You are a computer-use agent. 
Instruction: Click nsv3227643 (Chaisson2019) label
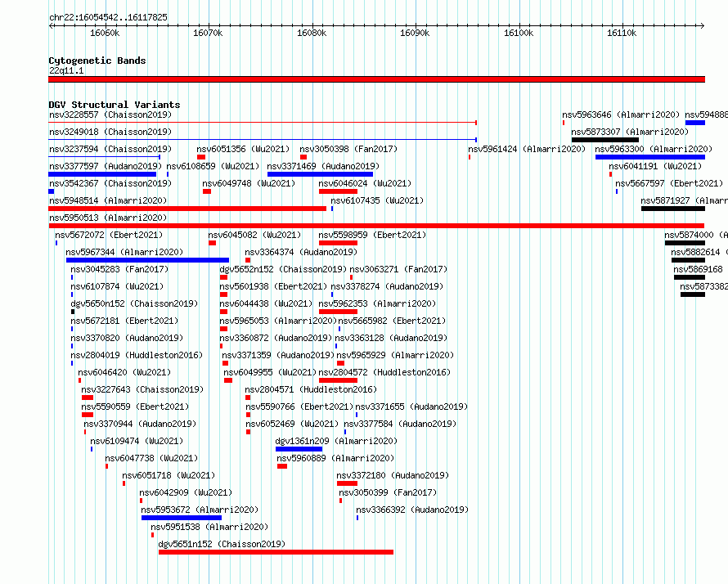[142, 389]
